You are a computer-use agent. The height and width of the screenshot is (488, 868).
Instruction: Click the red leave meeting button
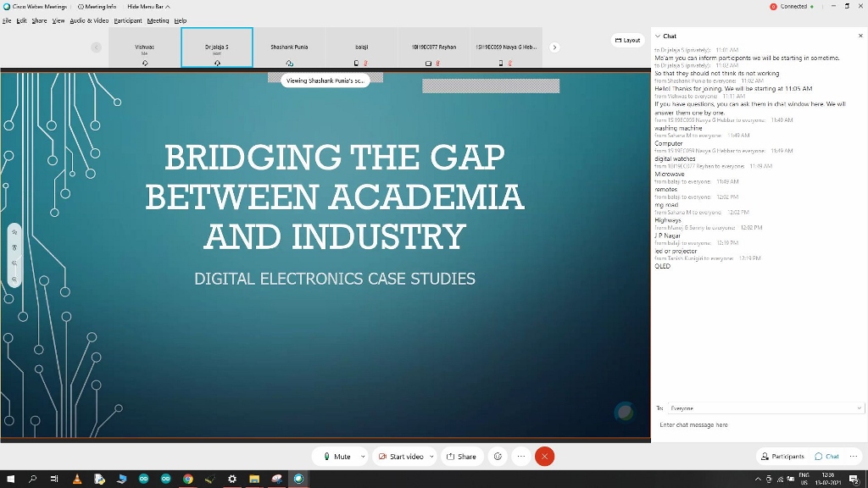(545, 457)
